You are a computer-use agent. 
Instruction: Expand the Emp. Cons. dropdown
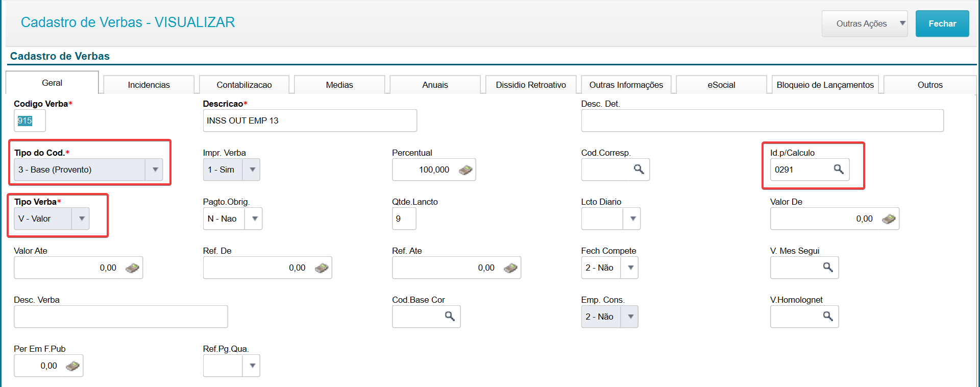click(x=630, y=317)
